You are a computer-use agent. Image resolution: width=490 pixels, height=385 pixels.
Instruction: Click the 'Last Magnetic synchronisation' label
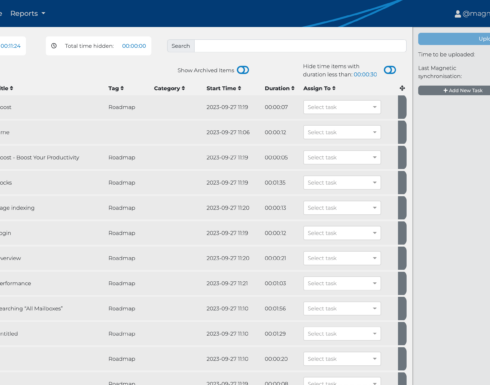440,72
